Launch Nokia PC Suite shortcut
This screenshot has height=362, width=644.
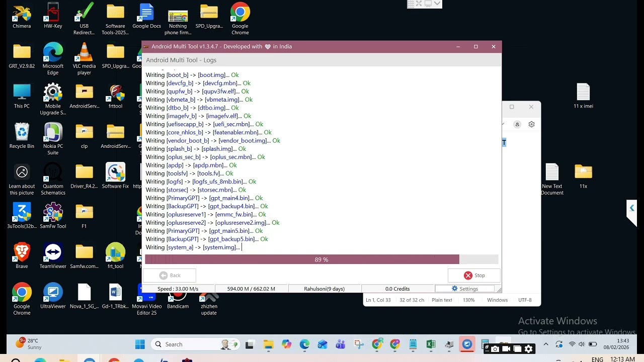coord(53,139)
